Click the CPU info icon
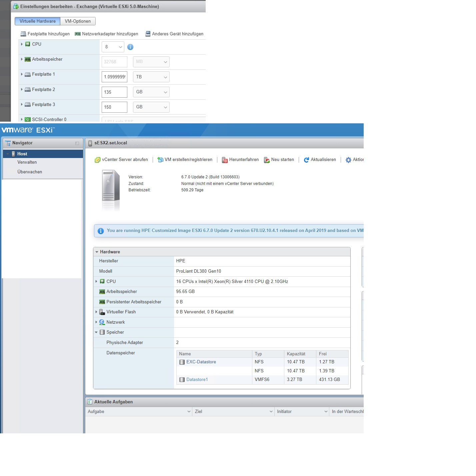476x476 pixels. tap(130, 47)
